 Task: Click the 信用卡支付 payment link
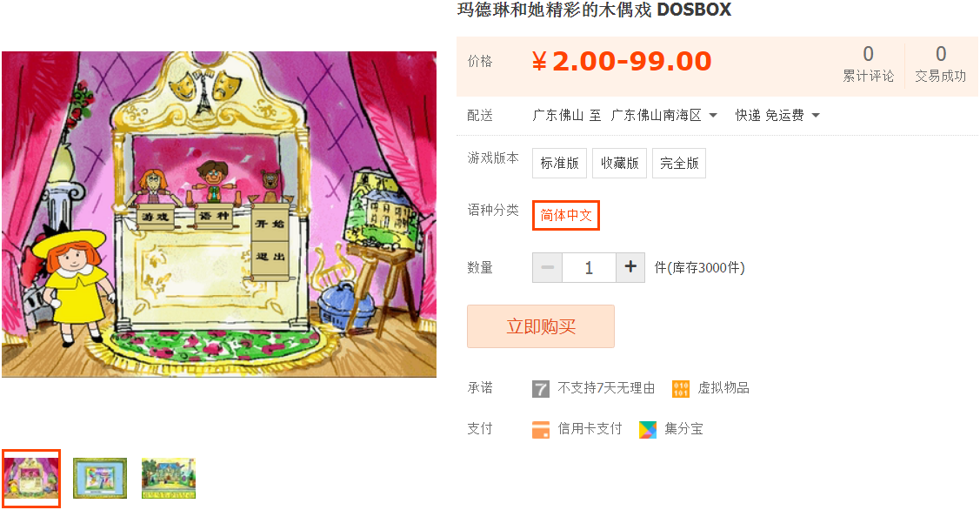point(590,429)
